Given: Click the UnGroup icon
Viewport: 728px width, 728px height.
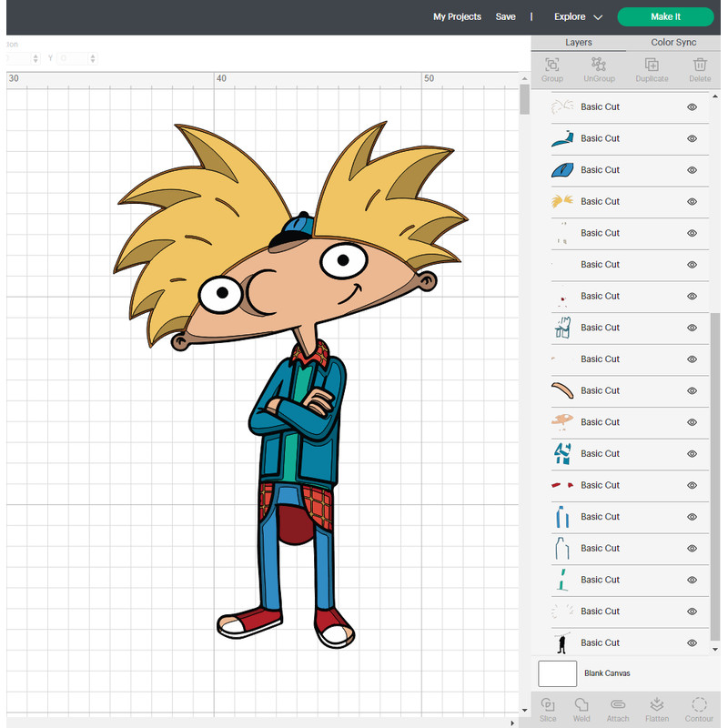Looking at the screenshot, I should pyautogui.click(x=599, y=68).
